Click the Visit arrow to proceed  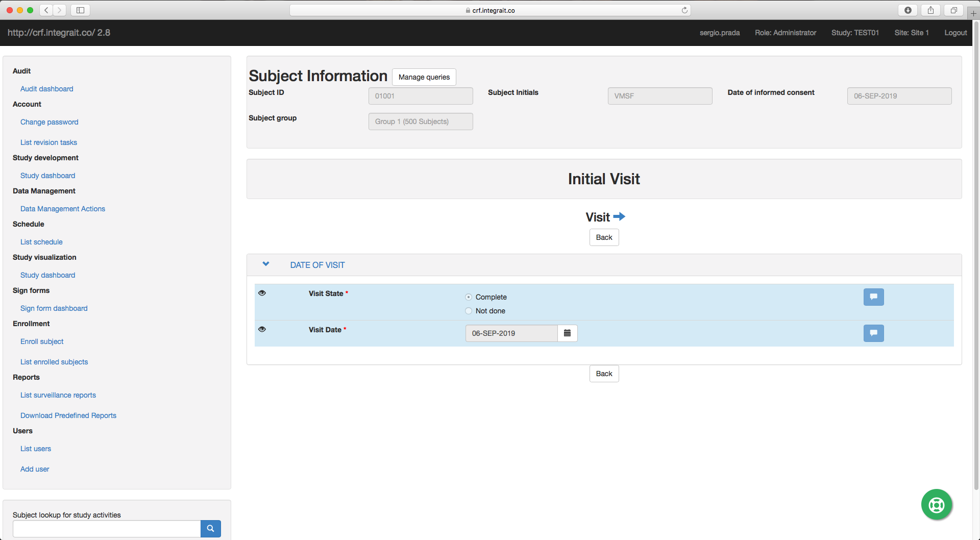[x=619, y=216]
